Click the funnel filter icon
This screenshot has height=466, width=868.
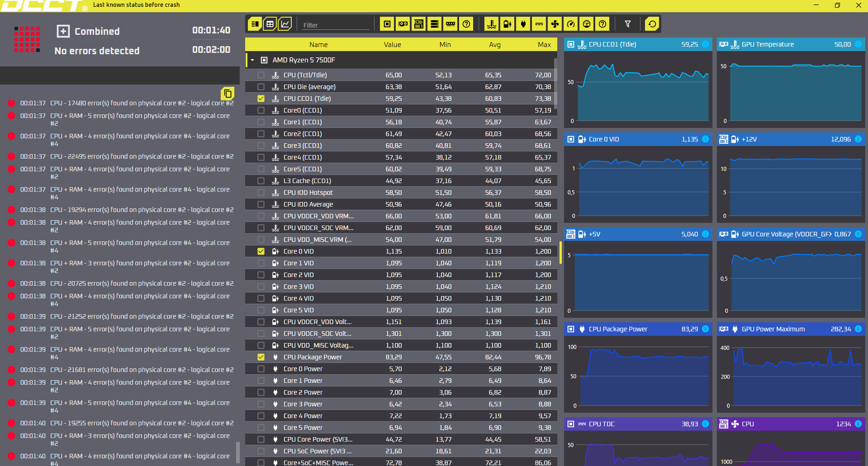[x=628, y=24]
